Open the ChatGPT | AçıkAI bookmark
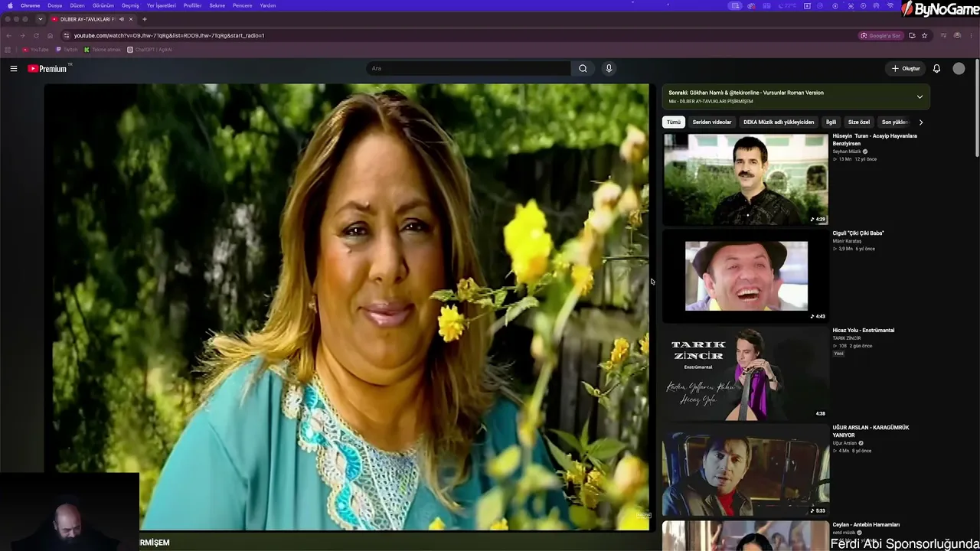 click(150, 50)
